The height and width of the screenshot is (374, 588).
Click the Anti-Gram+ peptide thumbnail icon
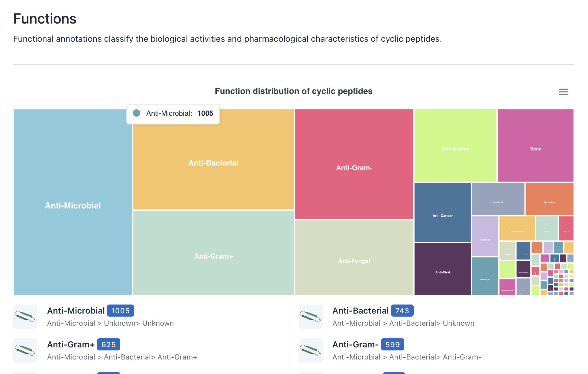25,350
